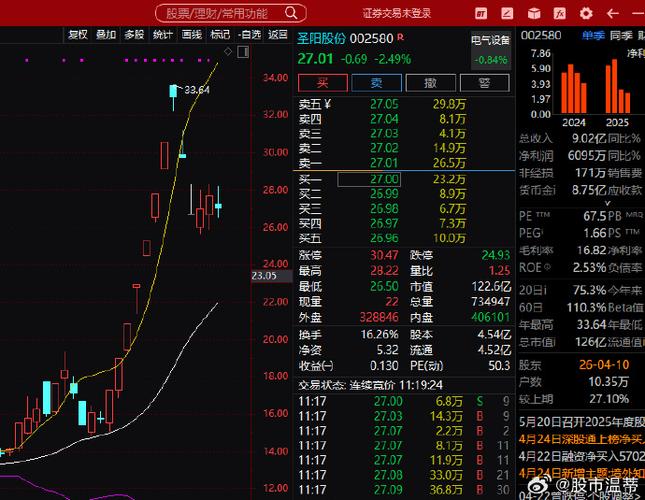Click stock code 002580 next to 圣阳股份
Image resolution: width=645 pixels, height=500 pixels.
click(371, 38)
